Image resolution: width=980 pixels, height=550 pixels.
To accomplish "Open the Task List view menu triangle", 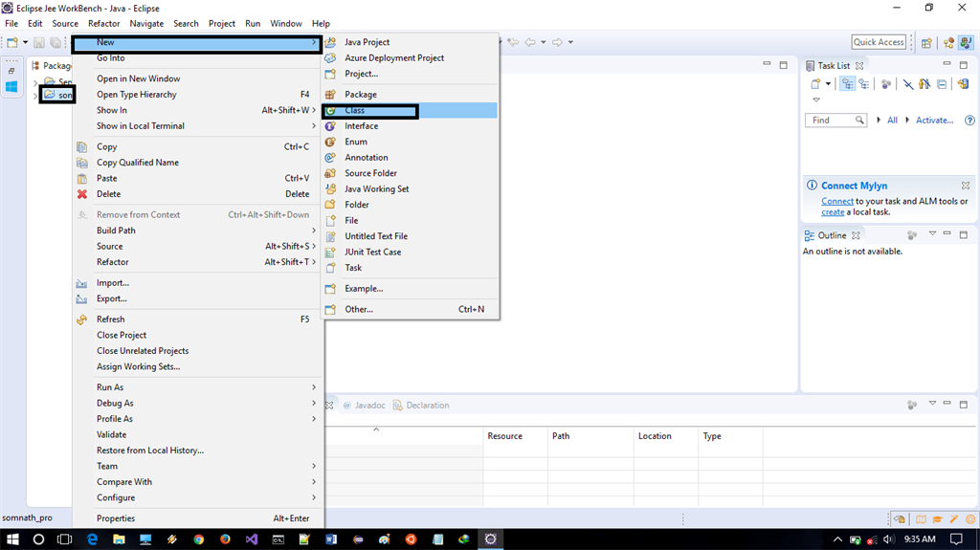I will point(816,100).
